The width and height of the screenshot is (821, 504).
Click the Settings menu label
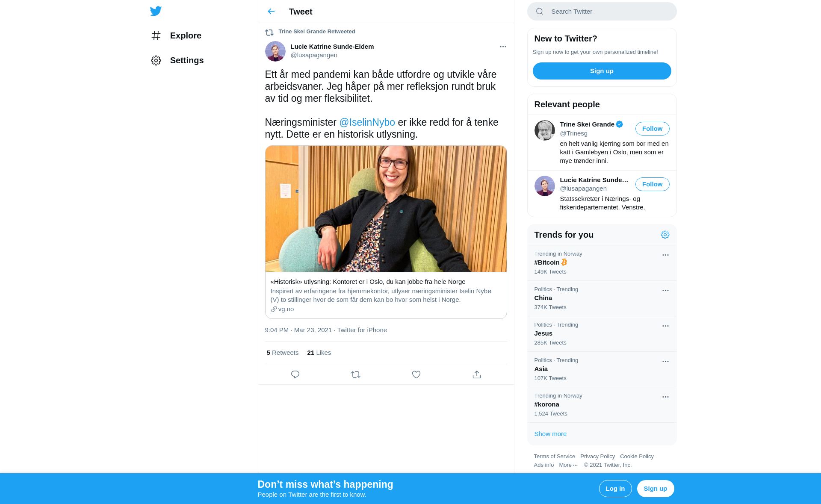(187, 60)
